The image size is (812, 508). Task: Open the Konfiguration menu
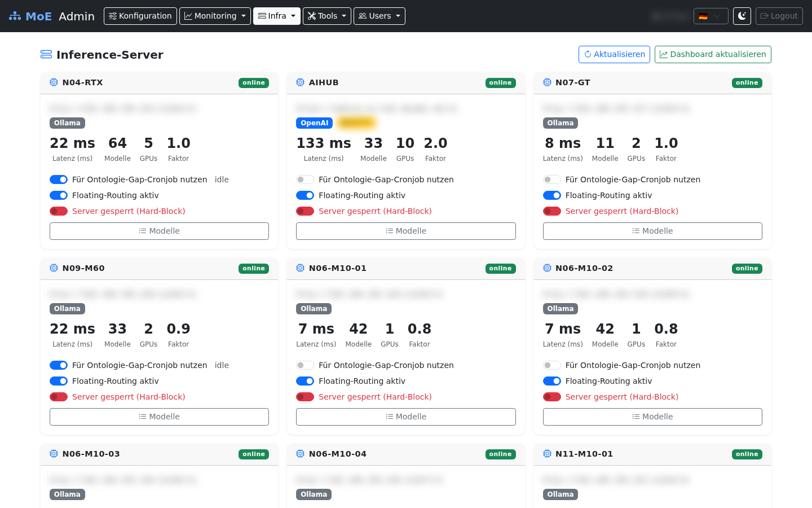[140, 16]
